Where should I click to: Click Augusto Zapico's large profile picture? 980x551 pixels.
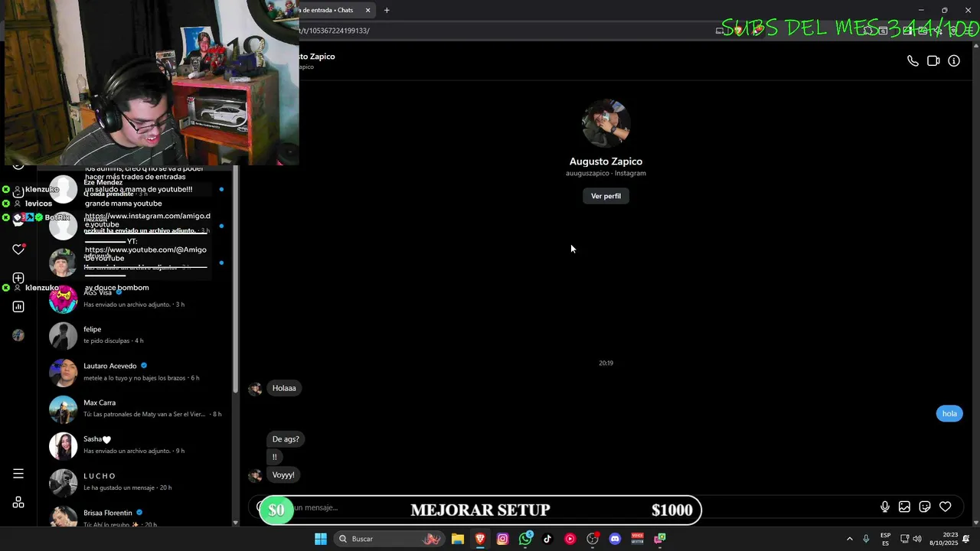(x=606, y=122)
